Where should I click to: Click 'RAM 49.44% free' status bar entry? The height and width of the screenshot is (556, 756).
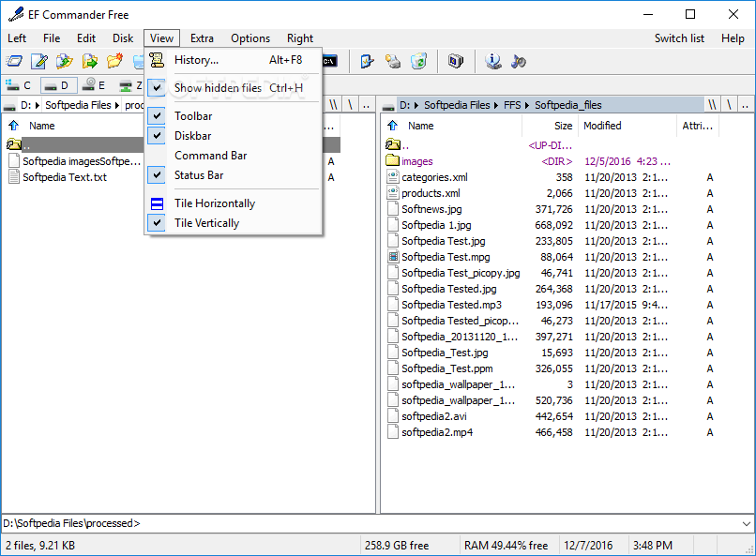[x=506, y=546]
